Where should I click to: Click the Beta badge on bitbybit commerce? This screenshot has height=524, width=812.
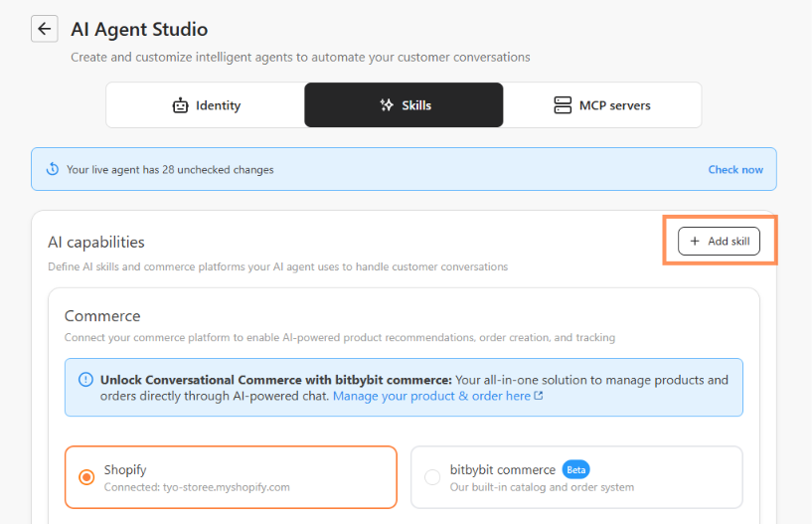pos(575,469)
